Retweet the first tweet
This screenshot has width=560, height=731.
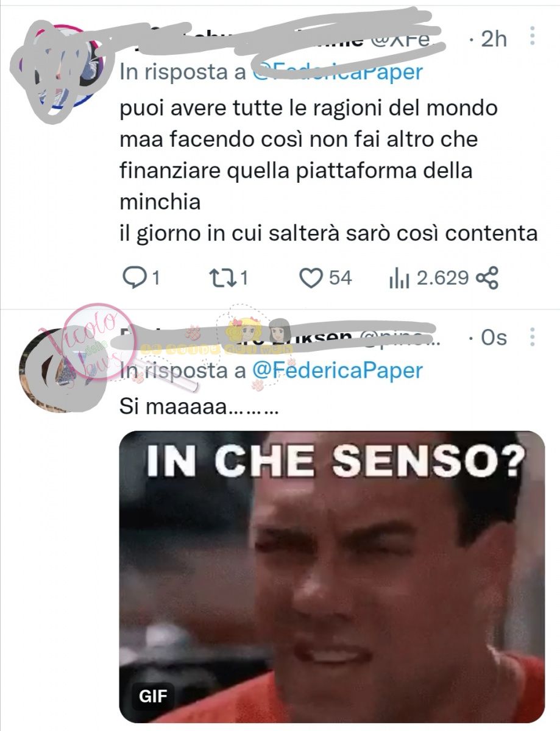219,278
